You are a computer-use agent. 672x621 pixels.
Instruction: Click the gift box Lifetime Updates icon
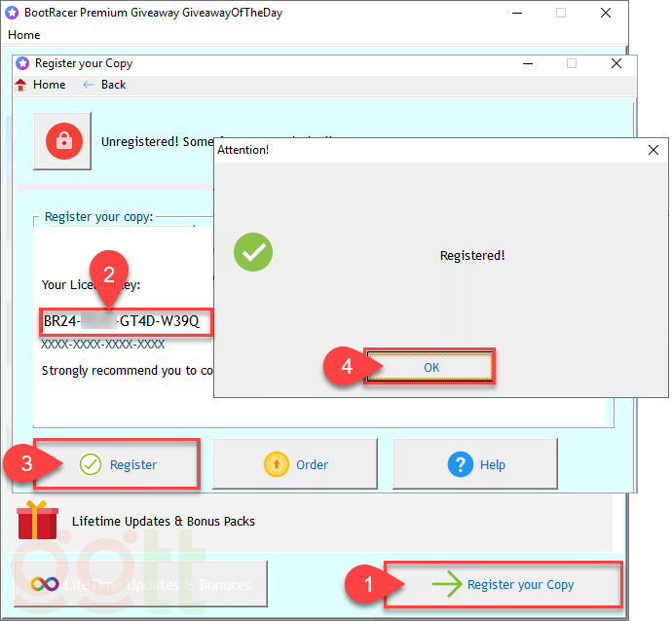coord(37,522)
